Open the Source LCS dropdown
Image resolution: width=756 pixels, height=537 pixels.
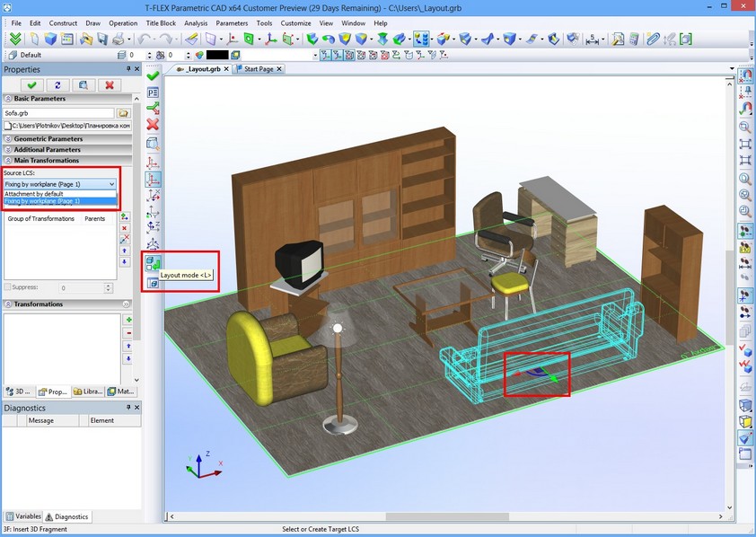(59, 183)
